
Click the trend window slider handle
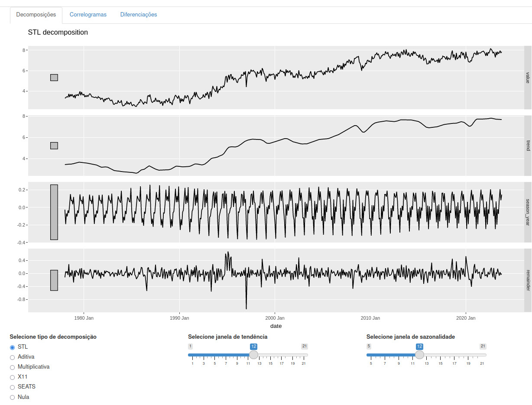[x=253, y=355]
